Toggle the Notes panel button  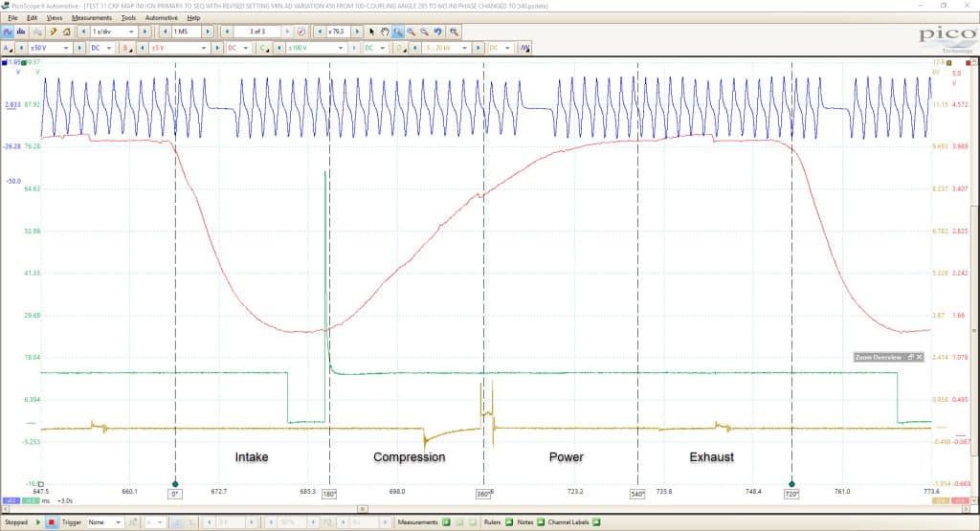coord(541,522)
